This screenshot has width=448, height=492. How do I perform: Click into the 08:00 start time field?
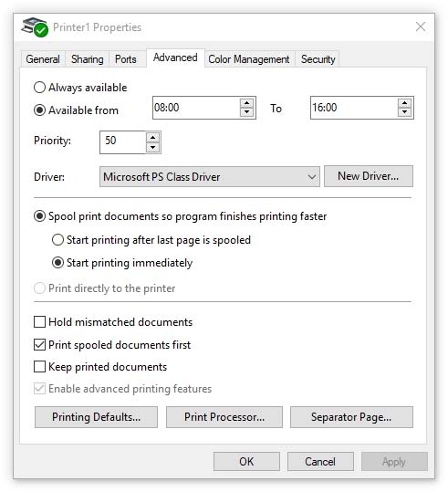tap(196, 108)
